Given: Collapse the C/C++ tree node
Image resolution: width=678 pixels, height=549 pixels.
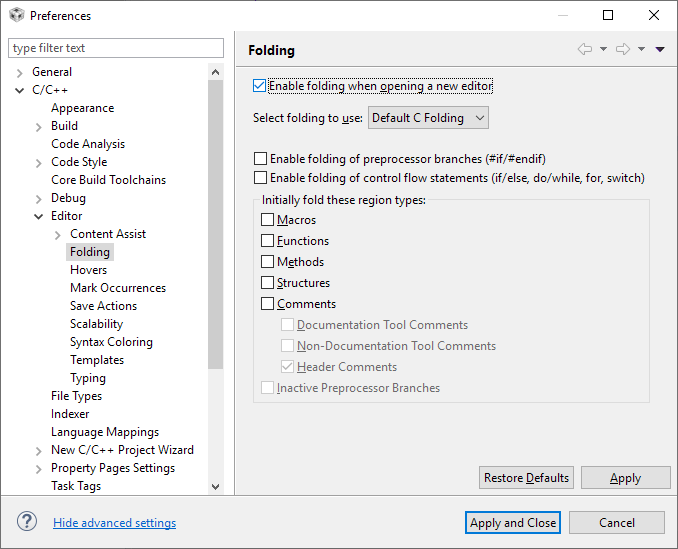Looking at the screenshot, I should pyautogui.click(x=19, y=90).
